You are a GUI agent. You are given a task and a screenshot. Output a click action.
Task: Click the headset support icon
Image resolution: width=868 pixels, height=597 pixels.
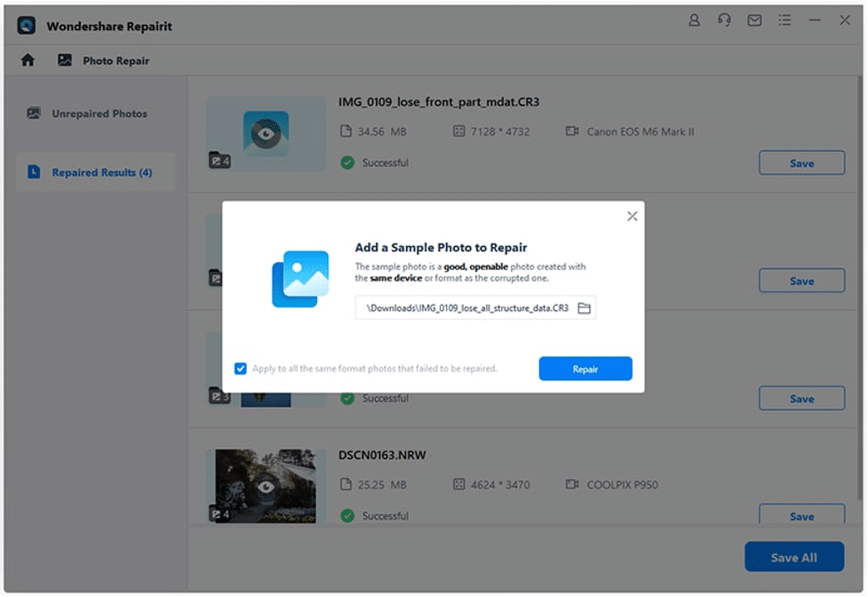(725, 20)
